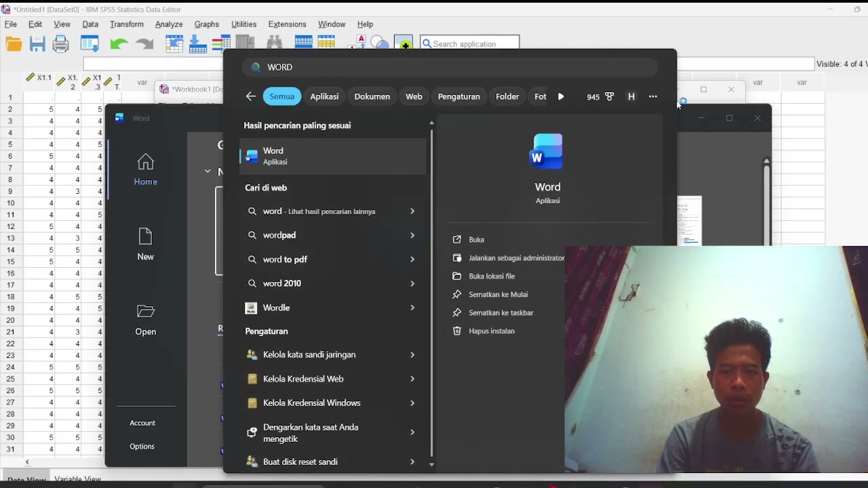Click Hapus instalan trash option
The image size is (868, 488).
[x=492, y=331]
